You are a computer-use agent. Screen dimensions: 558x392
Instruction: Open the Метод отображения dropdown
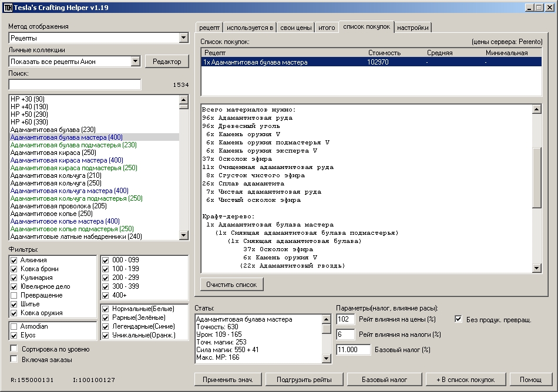(184, 38)
